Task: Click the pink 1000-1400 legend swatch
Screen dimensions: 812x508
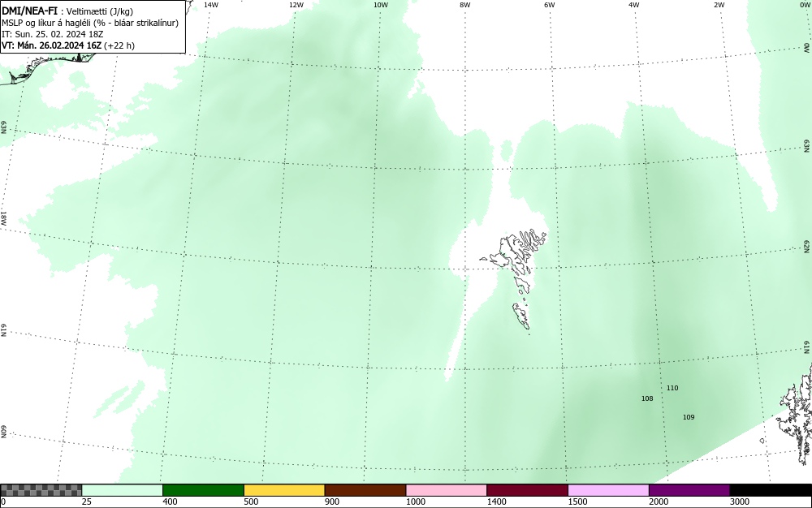Action: point(447,490)
